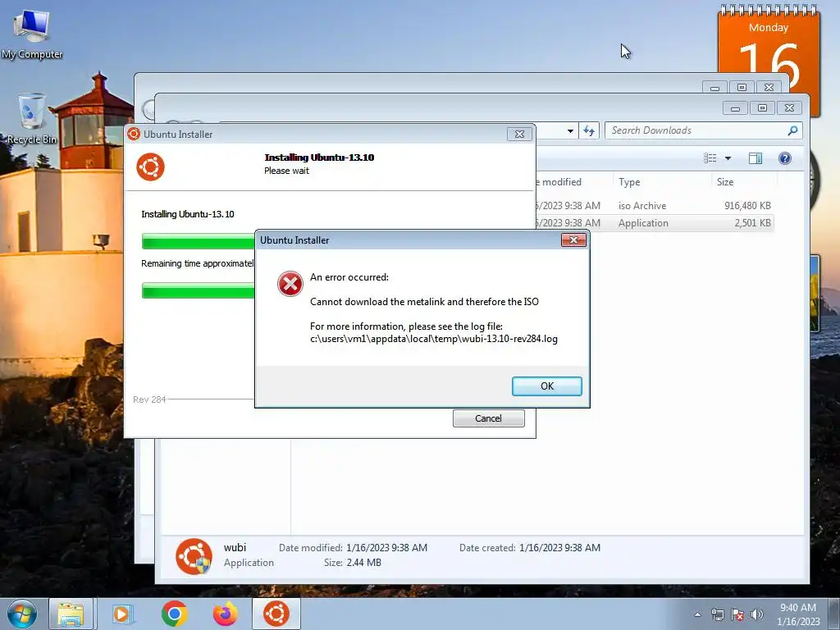840x630 pixels.
Task: Click the red error icon in dialog
Action: click(x=290, y=283)
